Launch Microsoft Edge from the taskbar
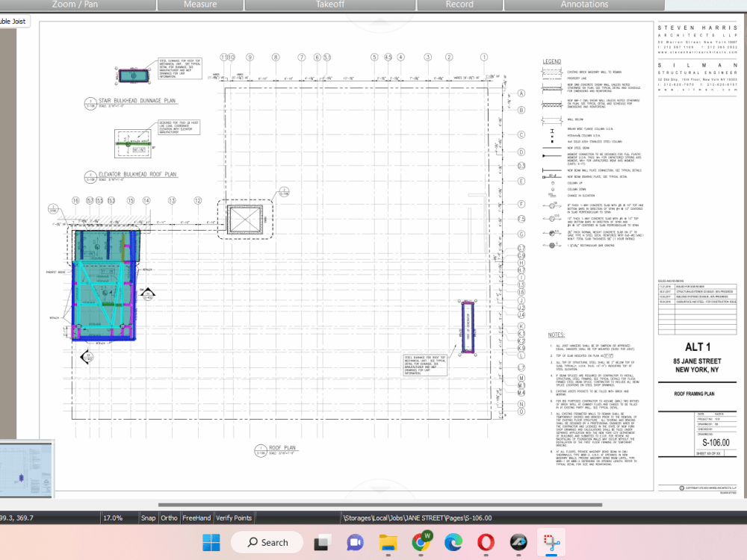This screenshot has width=747, height=560. tap(453, 542)
